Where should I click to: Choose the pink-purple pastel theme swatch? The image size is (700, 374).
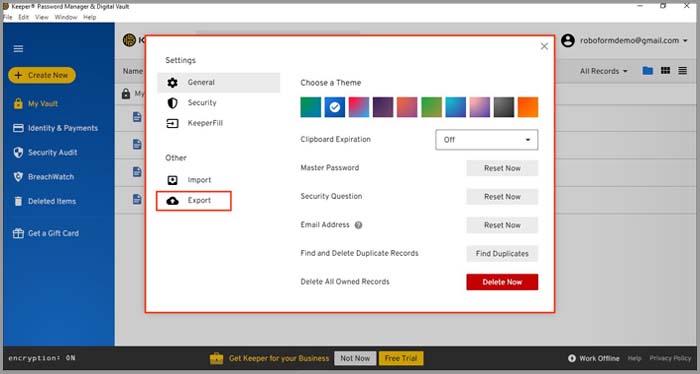click(x=479, y=107)
